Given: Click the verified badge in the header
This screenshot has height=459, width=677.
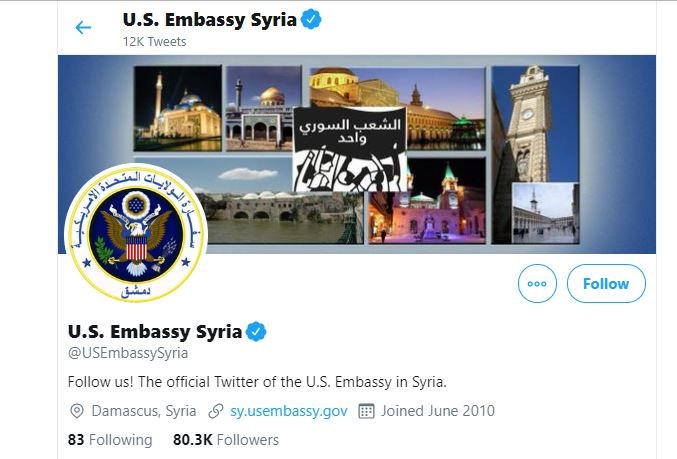Looking at the screenshot, I should click(311, 20).
